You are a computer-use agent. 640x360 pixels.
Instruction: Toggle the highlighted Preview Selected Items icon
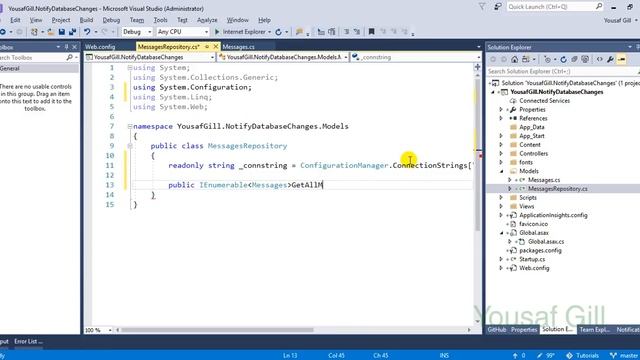[622, 60]
